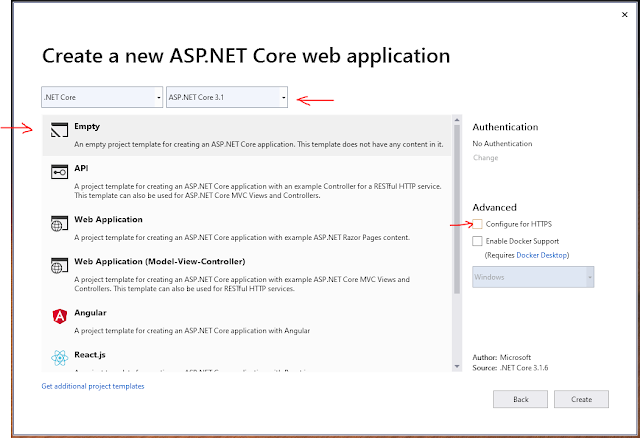The height and width of the screenshot is (438, 640).
Task: Click the Model-View-Controller template icon
Action: tap(58, 267)
